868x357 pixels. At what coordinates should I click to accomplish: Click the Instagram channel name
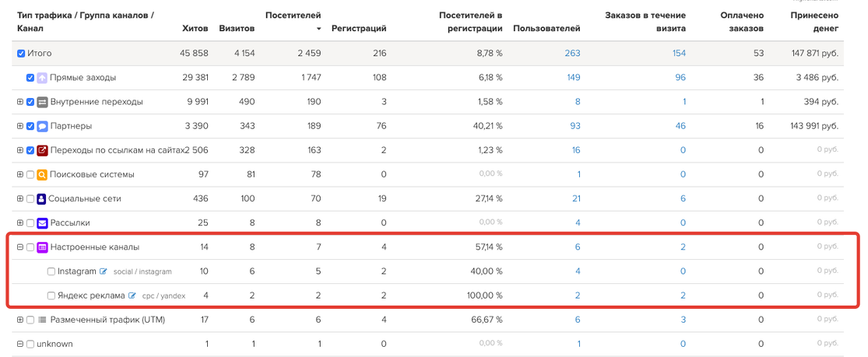[x=77, y=271]
